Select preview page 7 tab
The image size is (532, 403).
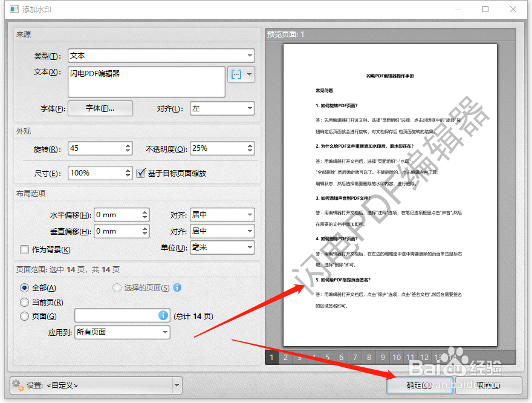point(355,357)
